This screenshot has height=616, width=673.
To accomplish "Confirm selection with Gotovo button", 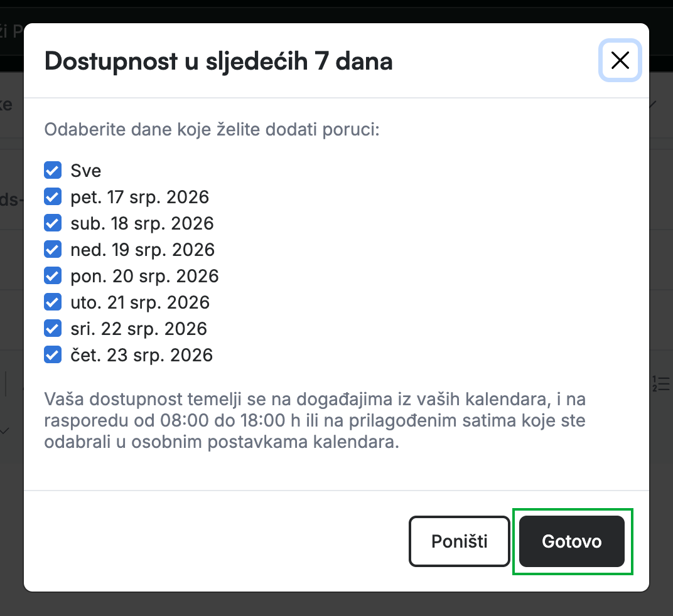I will (x=572, y=541).
